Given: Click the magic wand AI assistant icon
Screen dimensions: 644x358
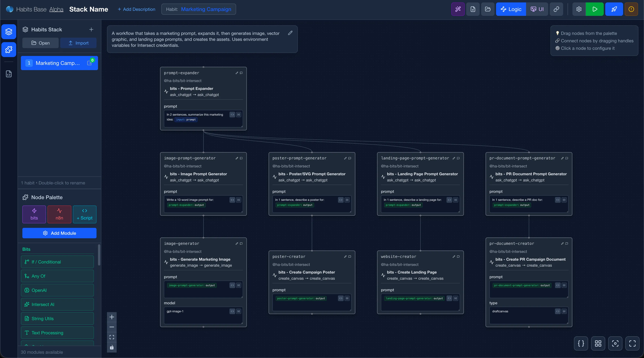Looking at the screenshot, I should tap(458, 9).
